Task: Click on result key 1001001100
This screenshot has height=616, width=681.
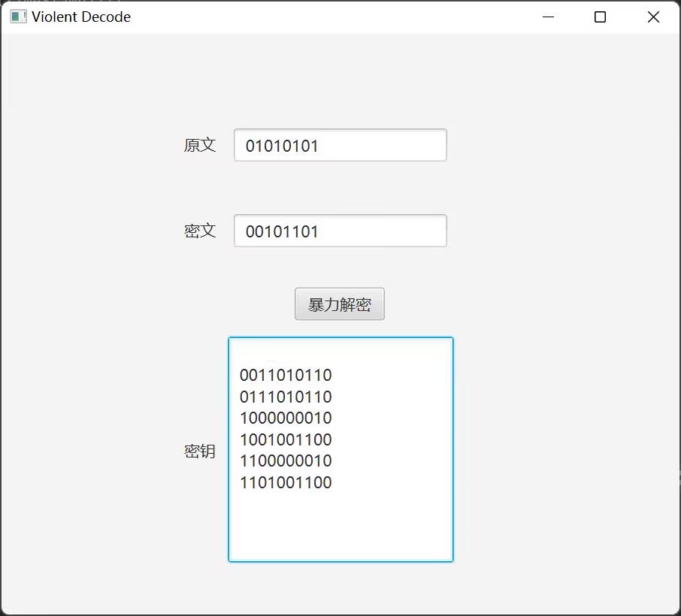Action: (x=286, y=439)
